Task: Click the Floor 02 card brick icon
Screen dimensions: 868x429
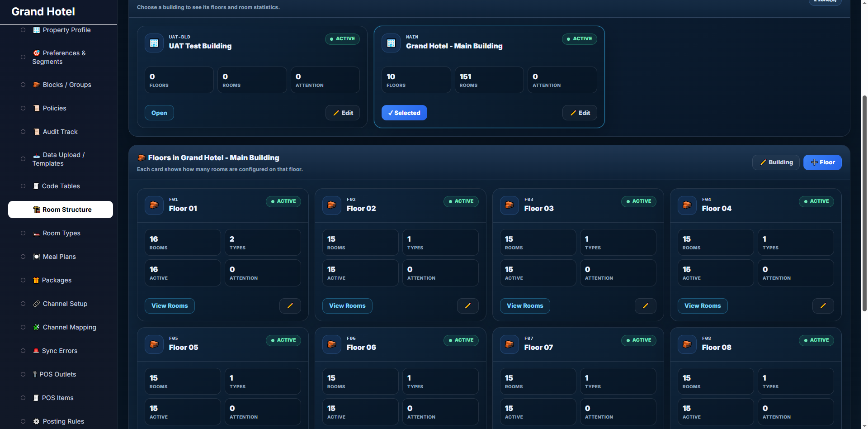Action: pos(332,205)
